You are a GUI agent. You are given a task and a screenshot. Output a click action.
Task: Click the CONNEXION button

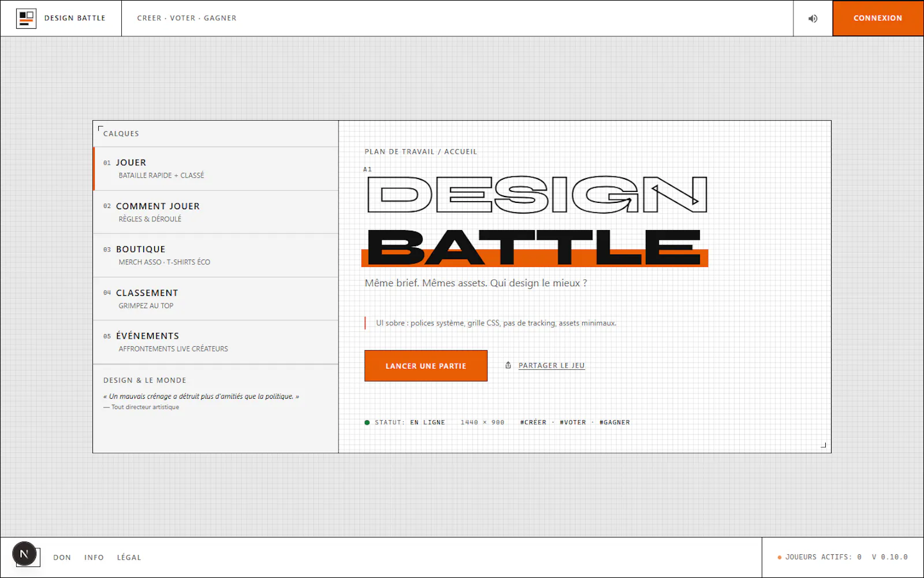[x=878, y=18]
